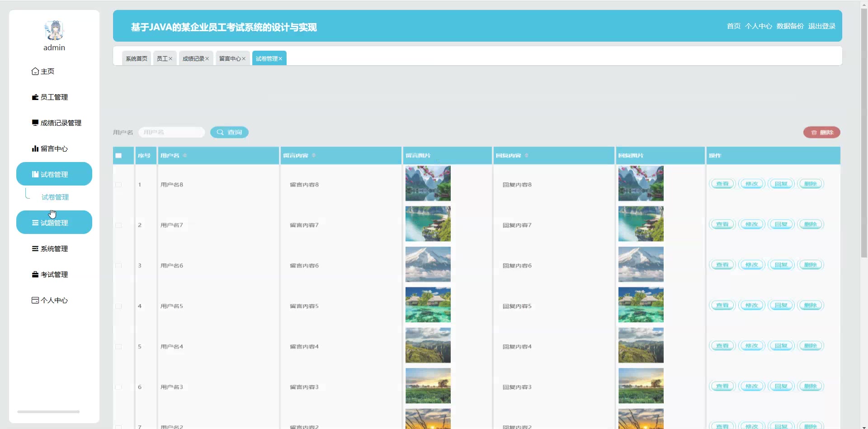Click the briefcase icon beside 考试管理
Viewport: 868px width, 429px height.
[35, 274]
